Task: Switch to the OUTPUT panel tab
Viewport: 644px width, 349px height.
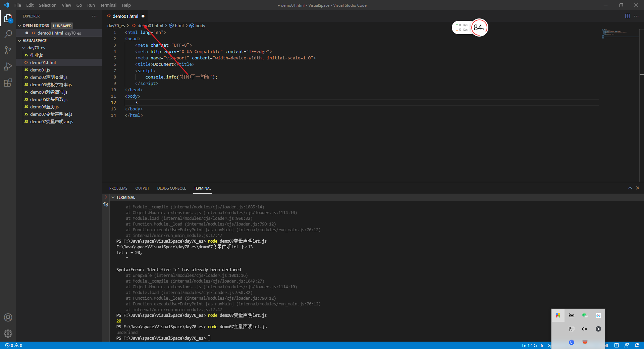Action: (x=142, y=188)
